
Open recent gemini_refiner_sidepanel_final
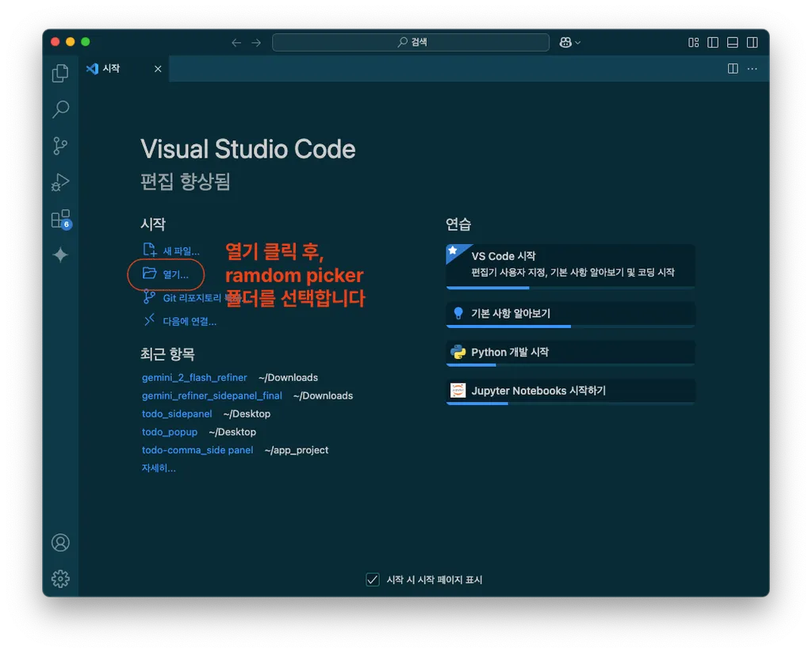click(x=212, y=395)
